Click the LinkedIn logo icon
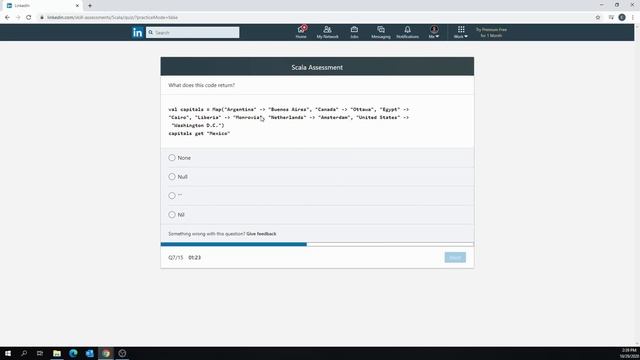Image resolution: width=640 pixels, height=360 pixels. (138, 33)
